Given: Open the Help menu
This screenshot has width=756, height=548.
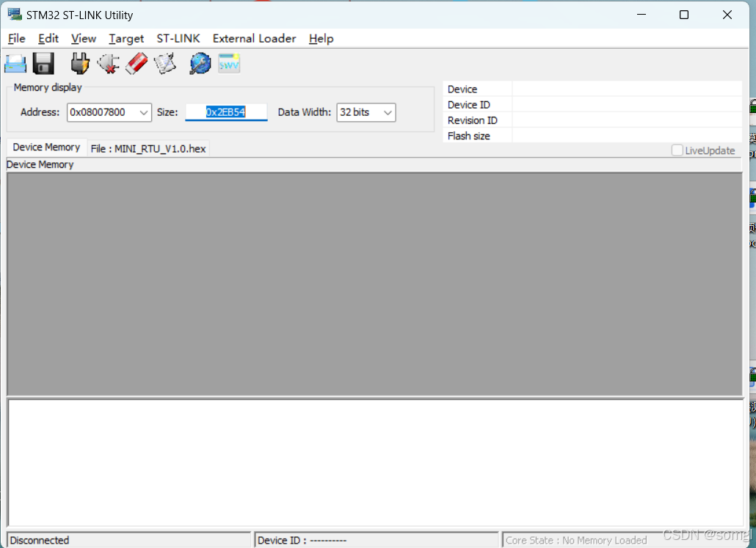Looking at the screenshot, I should (321, 39).
